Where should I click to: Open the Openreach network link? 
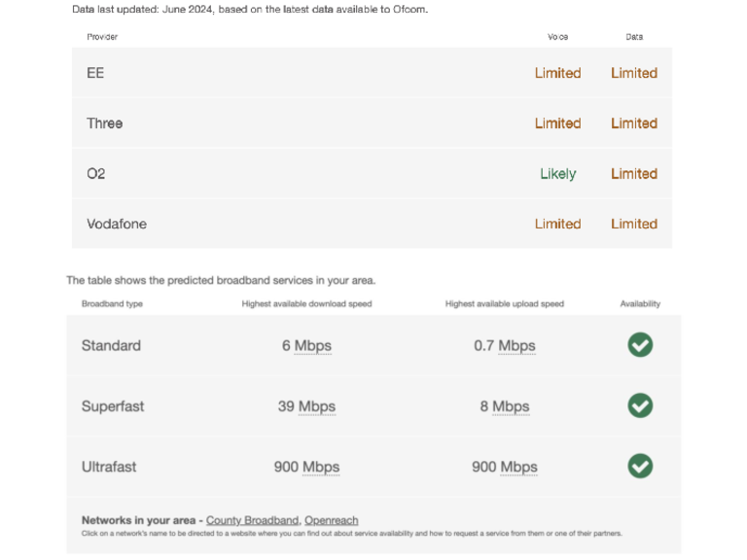click(x=332, y=520)
